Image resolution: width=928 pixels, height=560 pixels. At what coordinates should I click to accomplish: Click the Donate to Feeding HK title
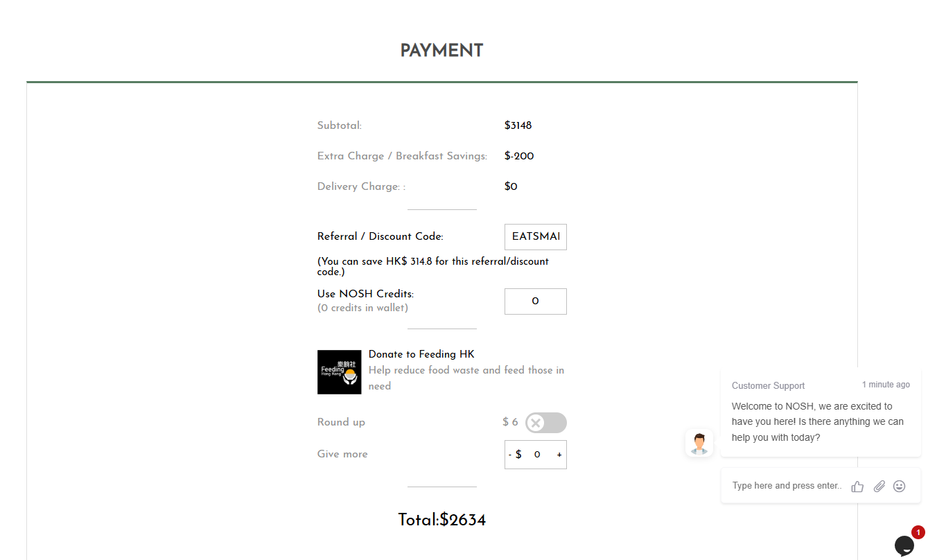click(421, 354)
